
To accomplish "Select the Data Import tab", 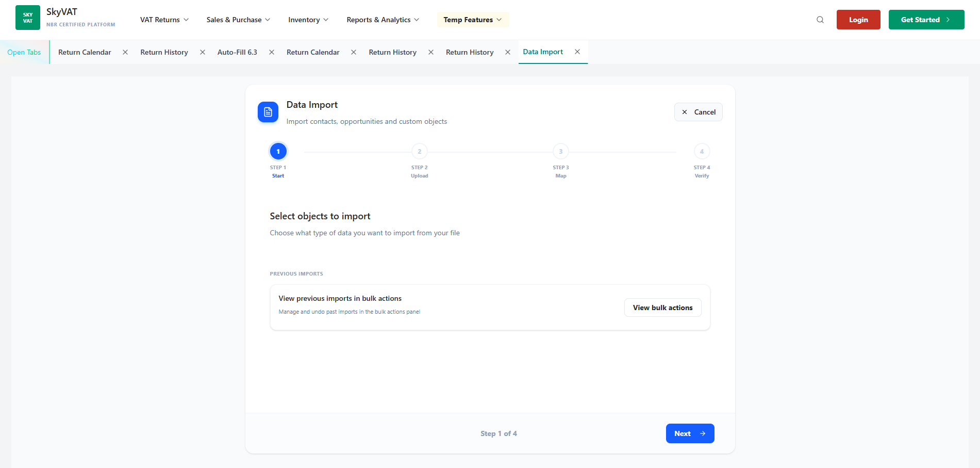I will pyautogui.click(x=543, y=52).
